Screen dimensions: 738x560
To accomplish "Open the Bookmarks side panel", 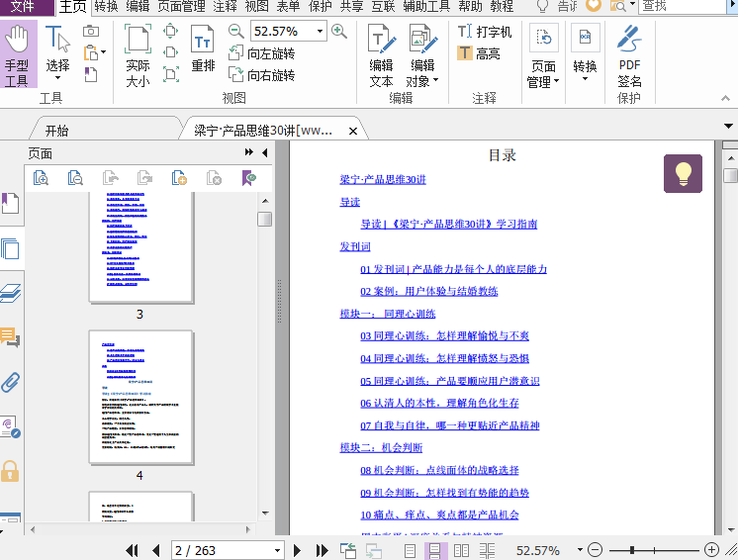I will pos(10,203).
